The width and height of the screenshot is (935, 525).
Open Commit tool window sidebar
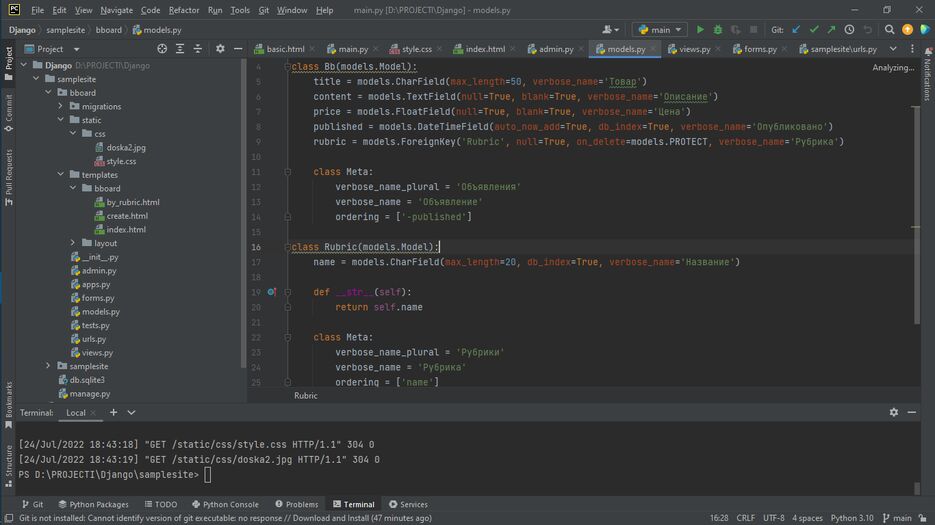8,113
